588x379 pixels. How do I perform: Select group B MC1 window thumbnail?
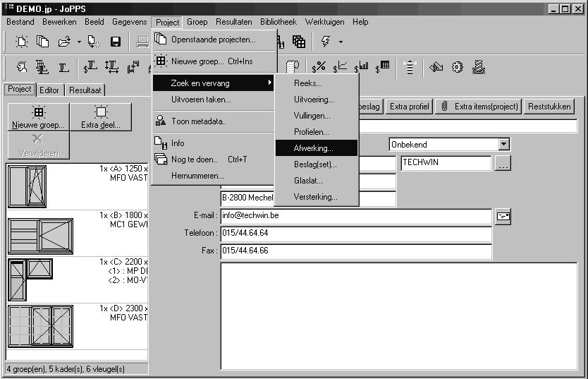[x=40, y=236]
